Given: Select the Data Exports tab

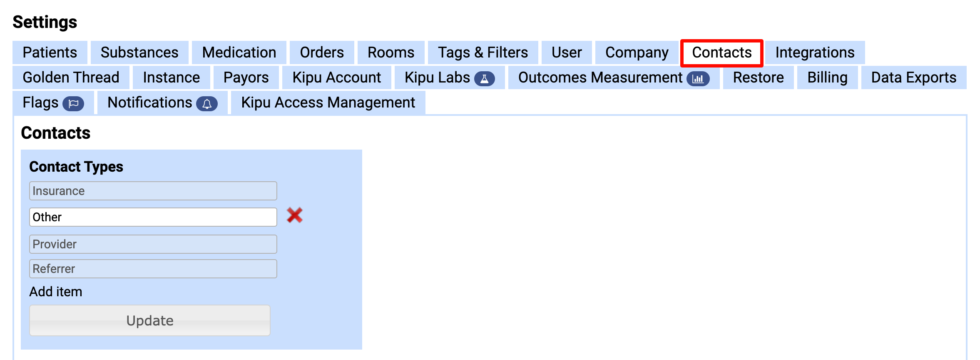Looking at the screenshot, I should tap(913, 77).
